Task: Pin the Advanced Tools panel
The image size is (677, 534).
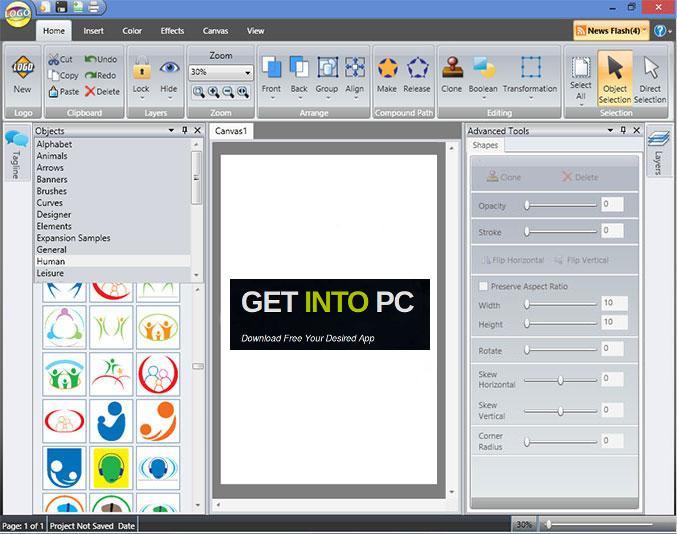Action: click(623, 130)
